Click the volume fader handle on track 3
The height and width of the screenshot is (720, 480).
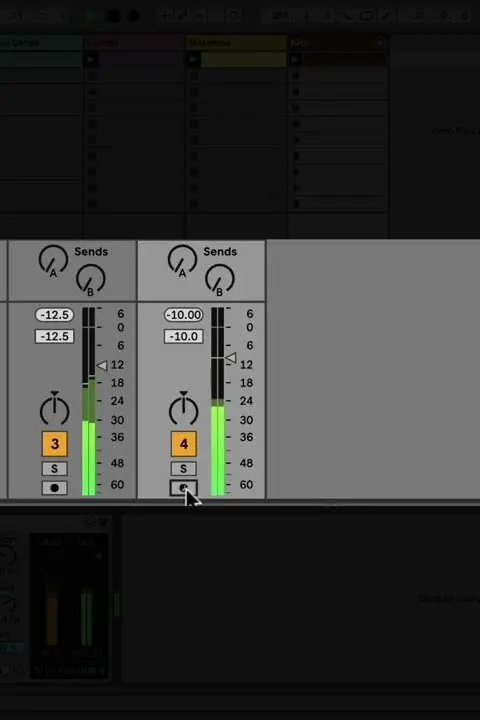pos(102,366)
